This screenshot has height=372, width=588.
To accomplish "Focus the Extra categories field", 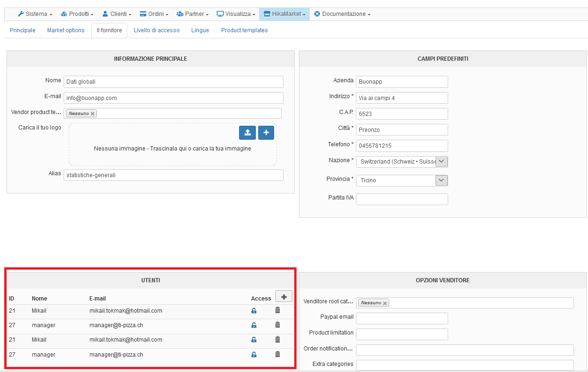I will 465,365.
